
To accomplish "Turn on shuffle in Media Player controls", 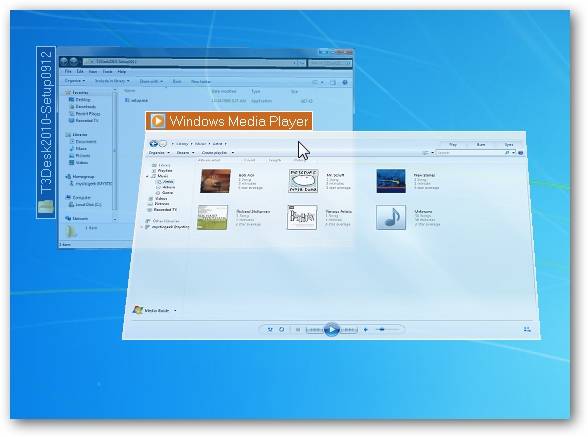I will click(270, 330).
